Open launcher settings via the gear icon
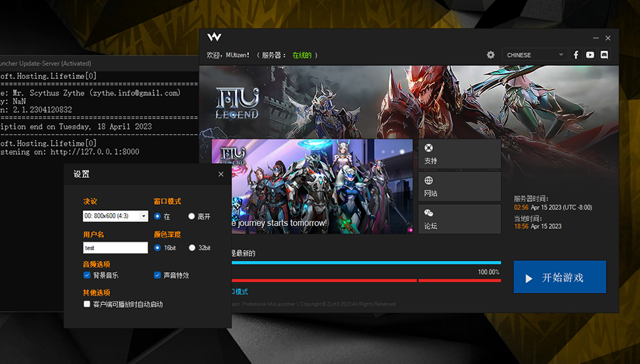Screen dimensions: 640x364 [491, 55]
